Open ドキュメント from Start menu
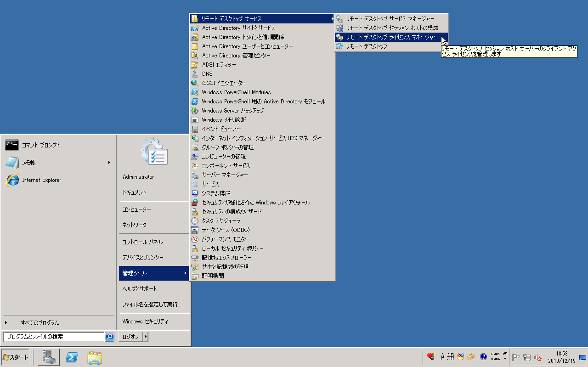Image resolution: width=588 pixels, height=367 pixels. [x=154, y=192]
